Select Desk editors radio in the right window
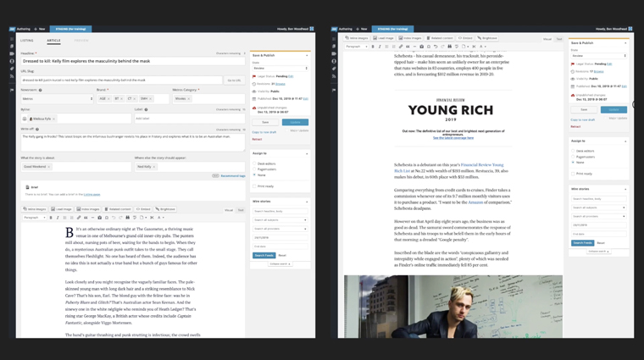644x360 pixels. [x=573, y=151]
